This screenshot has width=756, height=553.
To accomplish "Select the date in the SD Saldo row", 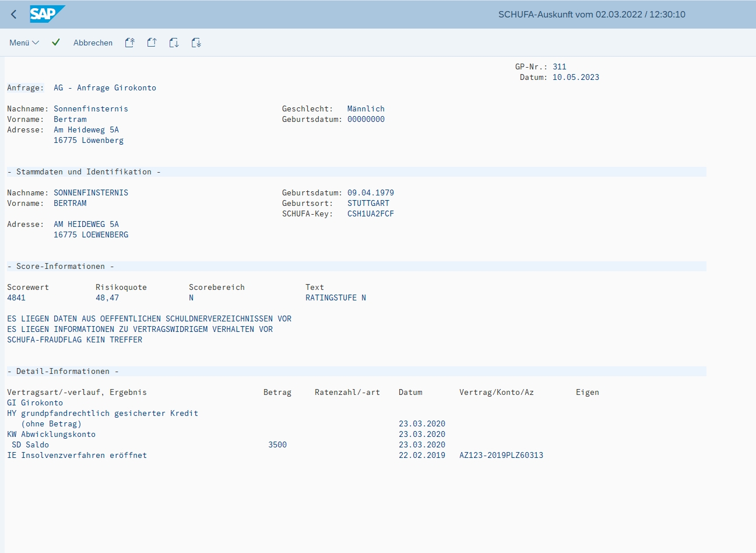I will click(x=422, y=444).
